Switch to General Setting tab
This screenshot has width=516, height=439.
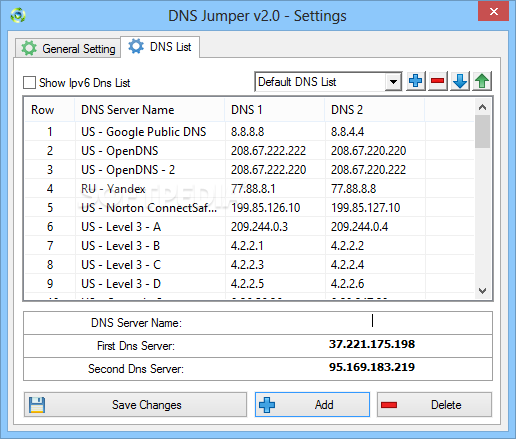tap(68, 49)
